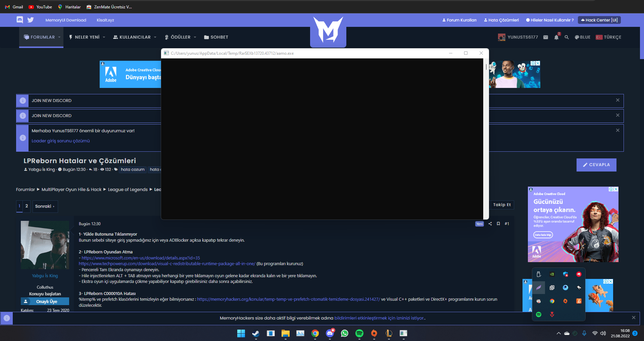Expand the KULLANICILAR dropdown arrow
Viewport: 644px width, 341px height.
155,37
